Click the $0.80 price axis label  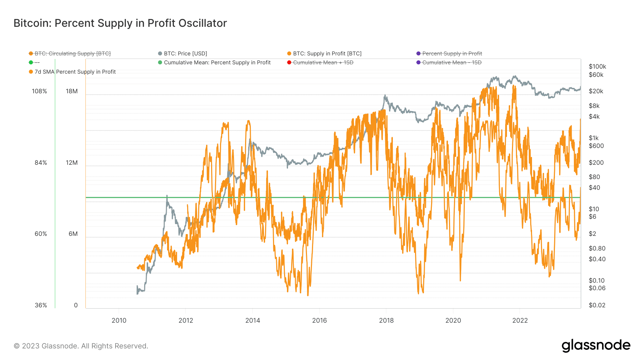pyautogui.click(x=597, y=248)
